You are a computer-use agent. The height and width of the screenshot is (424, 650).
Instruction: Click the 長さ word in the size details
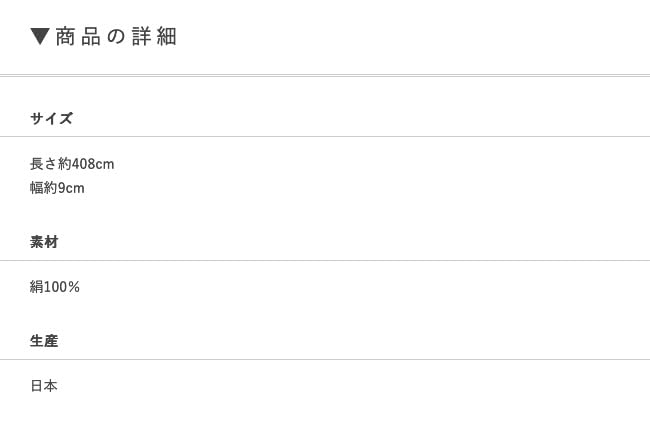tap(43, 163)
